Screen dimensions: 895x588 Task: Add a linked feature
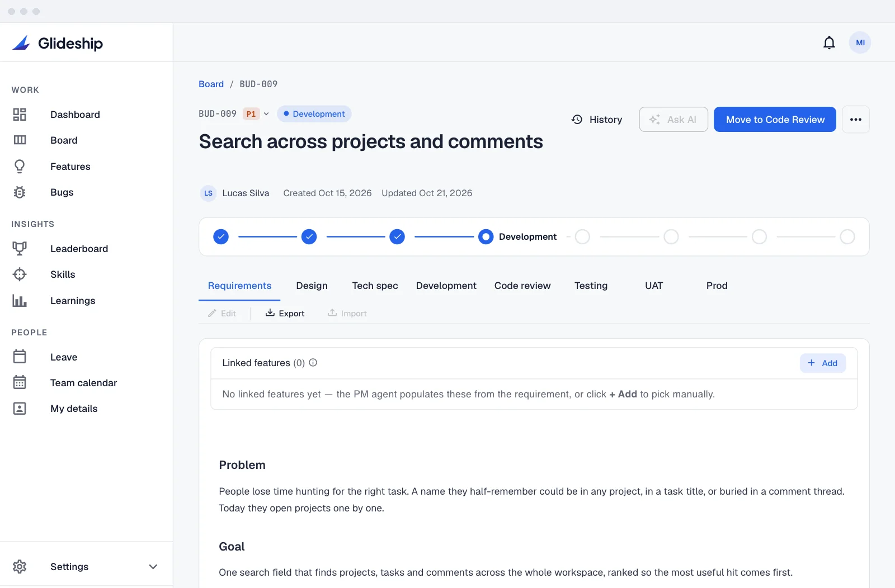[x=822, y=363]
